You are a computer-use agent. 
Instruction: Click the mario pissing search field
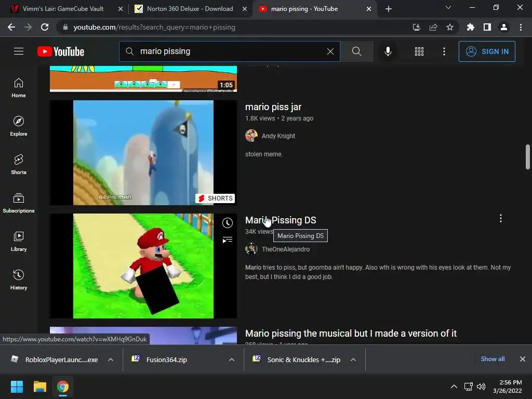coord(230,51)
